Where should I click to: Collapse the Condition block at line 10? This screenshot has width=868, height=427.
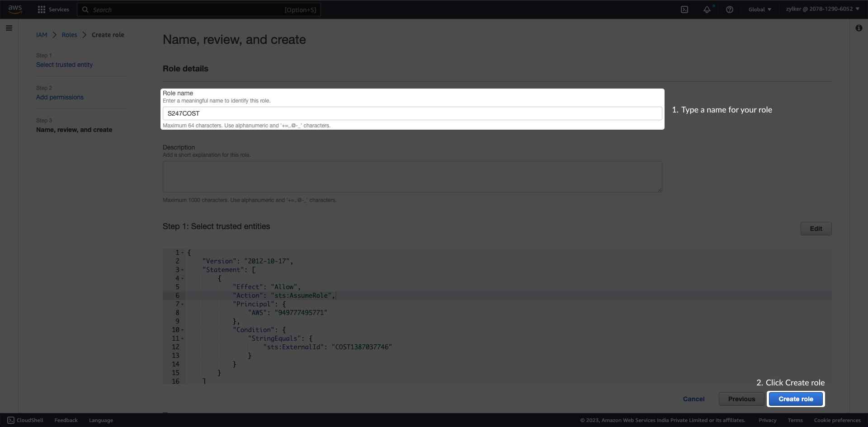tap(183, 330)
